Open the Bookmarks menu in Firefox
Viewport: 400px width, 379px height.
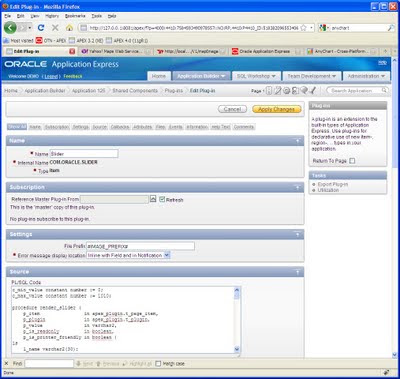click(75, 16)
